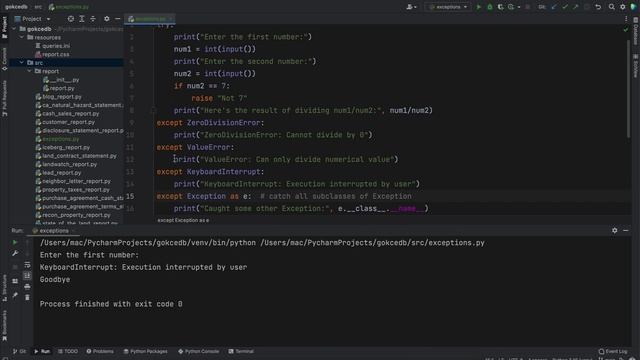Image resolution: width=640 pixels, height=360 pixels.
Task: Rerun exceptions with the green play arrow in Run panel
Action: pyautogui.click(x=15, y=242)
